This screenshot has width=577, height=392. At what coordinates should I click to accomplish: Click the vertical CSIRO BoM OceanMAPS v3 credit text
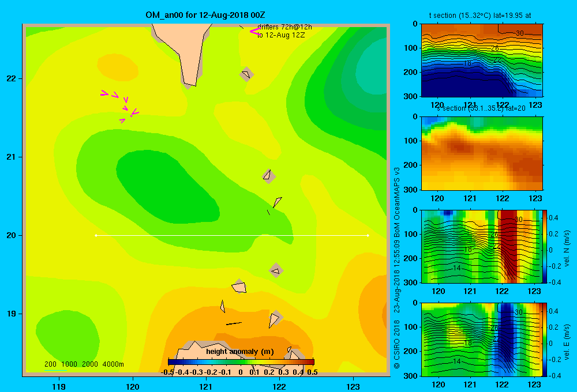pyautogui.click(x=397, y=267)
